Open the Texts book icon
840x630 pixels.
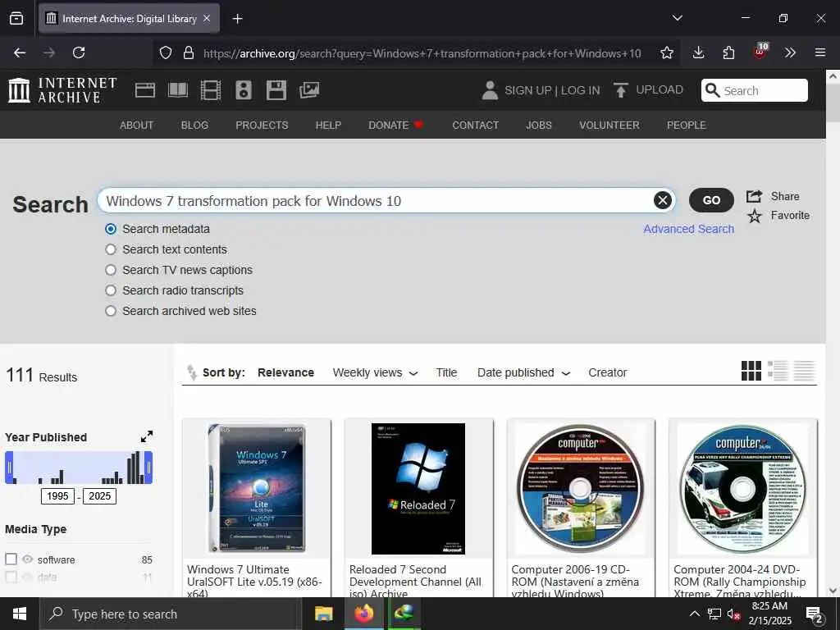point(178,90)
